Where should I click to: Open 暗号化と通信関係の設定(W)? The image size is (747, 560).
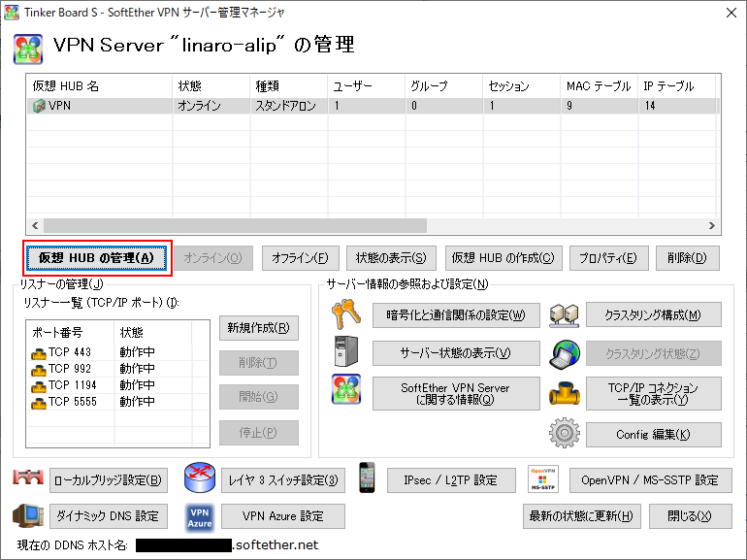(456, 315)
